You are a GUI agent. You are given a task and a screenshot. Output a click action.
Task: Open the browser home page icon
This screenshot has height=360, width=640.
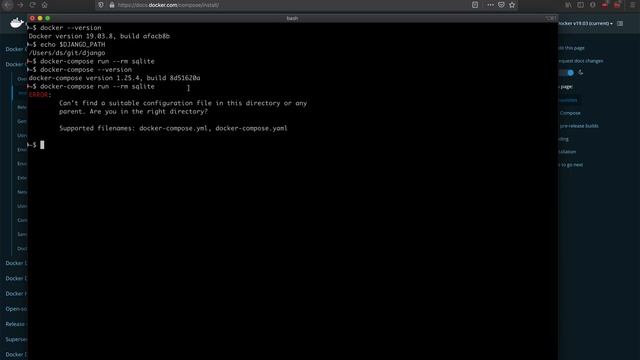pos(44,5)
